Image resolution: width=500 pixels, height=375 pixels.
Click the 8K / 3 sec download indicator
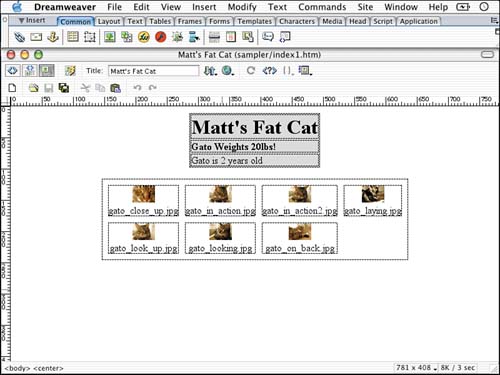457,367
